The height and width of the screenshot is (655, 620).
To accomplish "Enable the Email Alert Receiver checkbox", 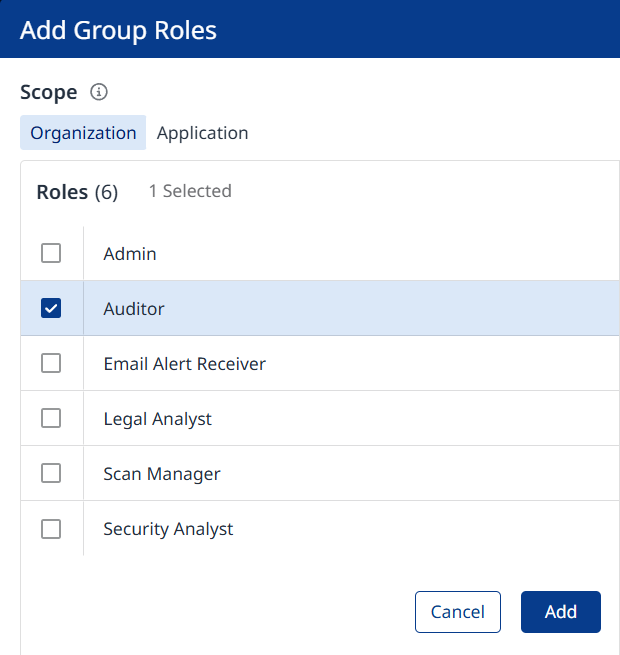I will (51, 364).
